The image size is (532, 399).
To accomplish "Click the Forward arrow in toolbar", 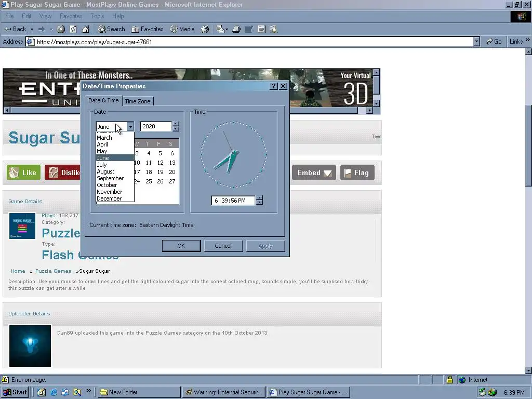I will click(42, 29).
